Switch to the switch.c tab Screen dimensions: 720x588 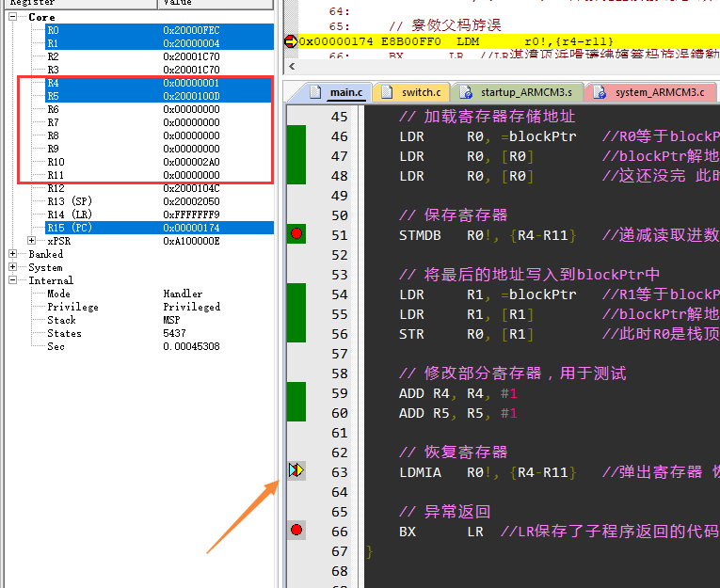pyautogui.click(x=421, y=92)
